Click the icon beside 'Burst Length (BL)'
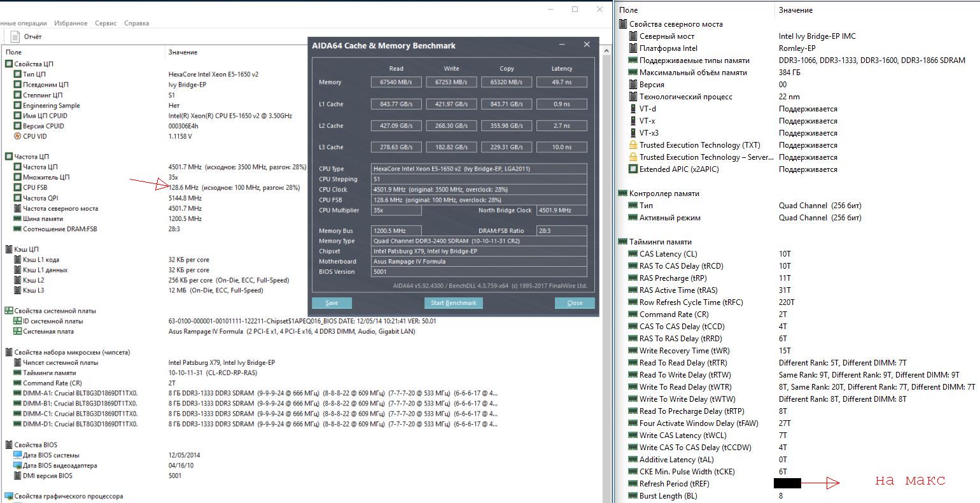The width and height of the screenshot is (980, 503). point(633,496)
